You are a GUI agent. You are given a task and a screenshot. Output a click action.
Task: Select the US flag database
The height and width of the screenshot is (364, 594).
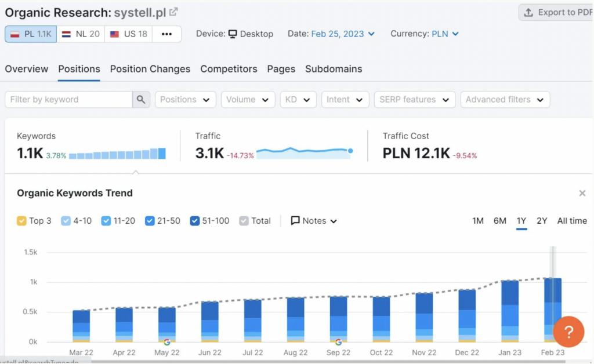click(x=128, y=34)
